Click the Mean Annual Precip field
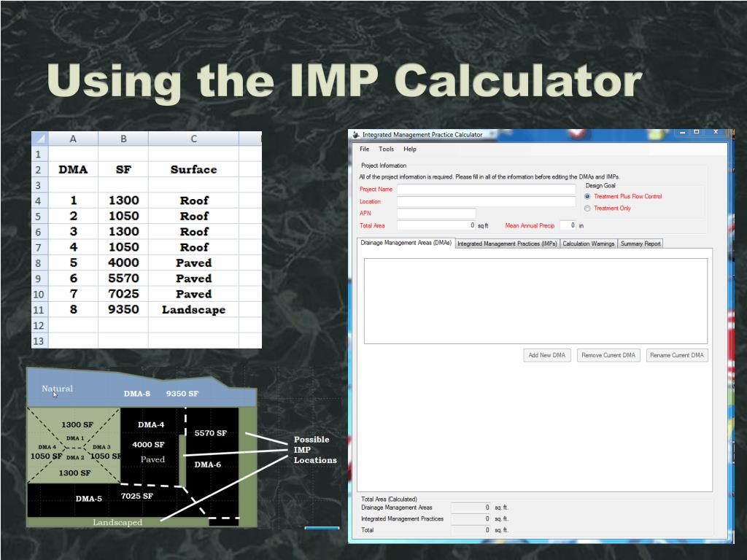The height and width of the screenshot is (560, 747). [568, 225]
